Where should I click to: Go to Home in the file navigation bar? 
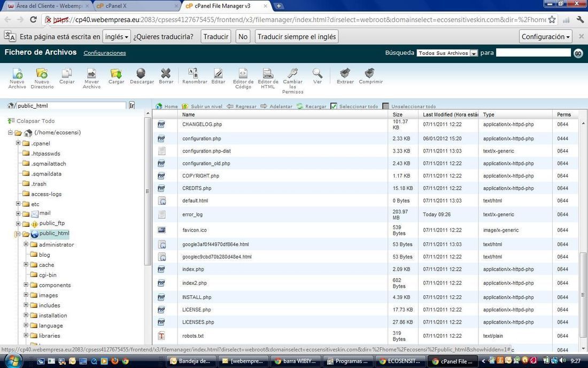(x=167, y=106)
